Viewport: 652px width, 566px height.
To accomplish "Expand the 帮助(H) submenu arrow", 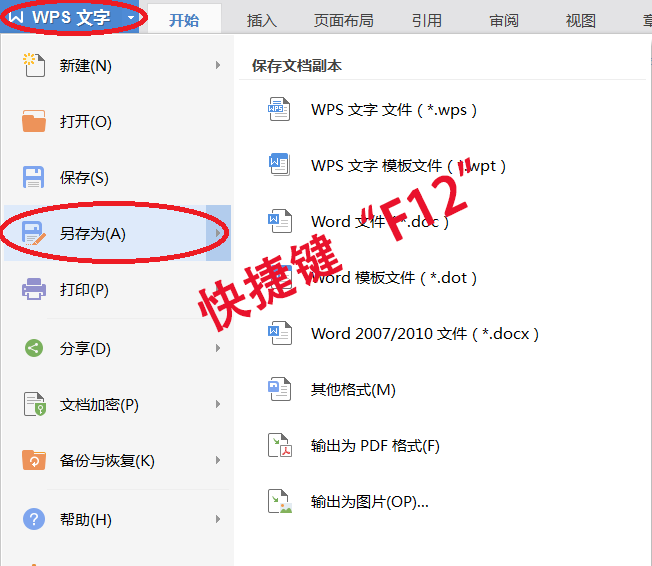I will click(217, 519).
